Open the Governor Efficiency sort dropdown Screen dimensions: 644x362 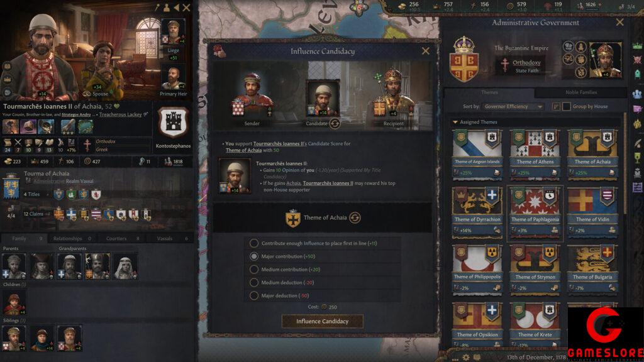(513, 106)
